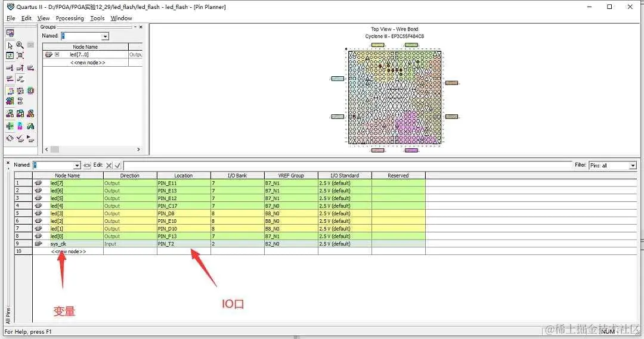The width and height of the screenshot is (644, 339).
Task: Cancel edit with the X icon
Action: pos(109,165)
